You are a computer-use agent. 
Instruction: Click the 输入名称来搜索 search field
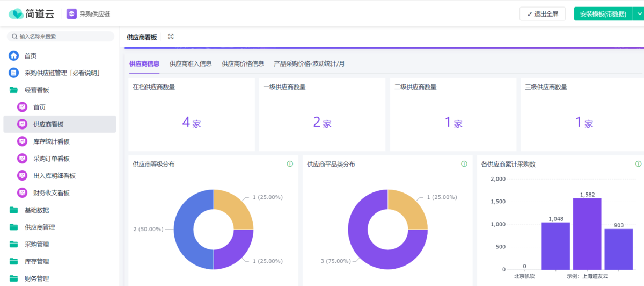(x=60, y=37)
